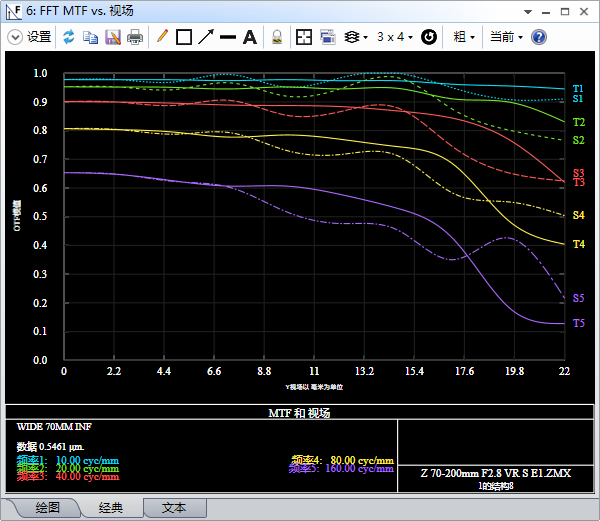600x521 pixels.
Task: Click the help question mark icon
Action: point(539,37)
